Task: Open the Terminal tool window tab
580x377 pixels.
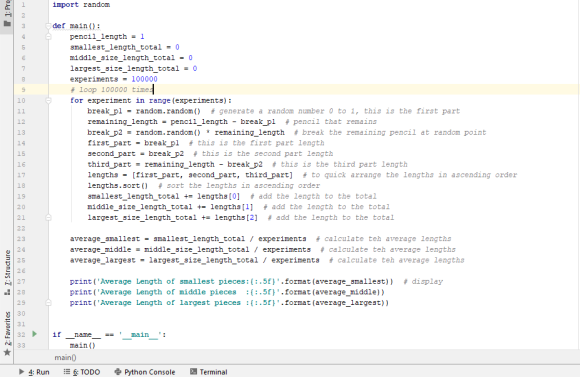Action: coord(209,371)
